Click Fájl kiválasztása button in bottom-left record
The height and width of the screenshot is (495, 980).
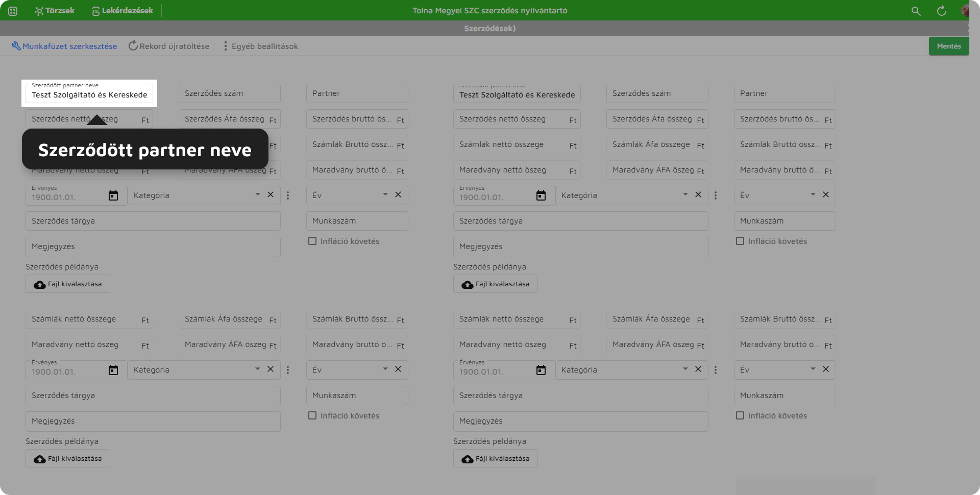(68, 459)
